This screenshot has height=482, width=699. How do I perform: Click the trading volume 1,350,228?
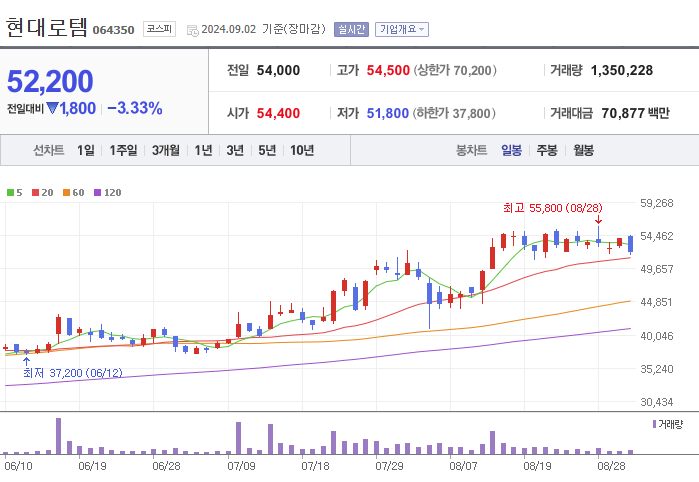pos(622,70)
